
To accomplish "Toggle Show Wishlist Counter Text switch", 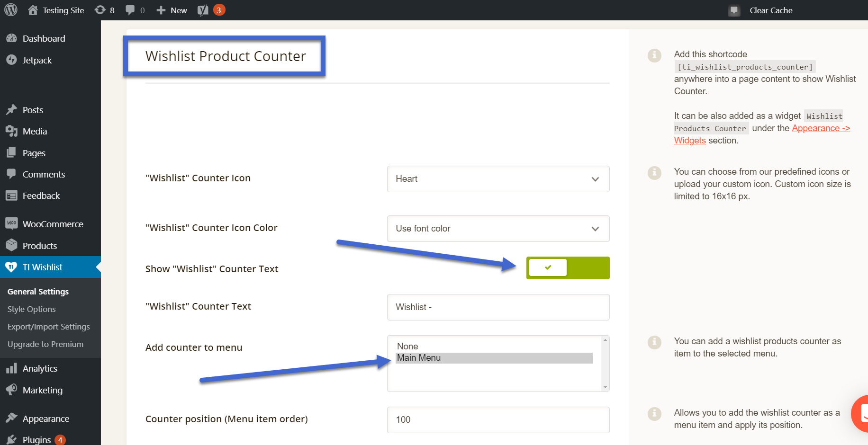I will tap(568, 268).
